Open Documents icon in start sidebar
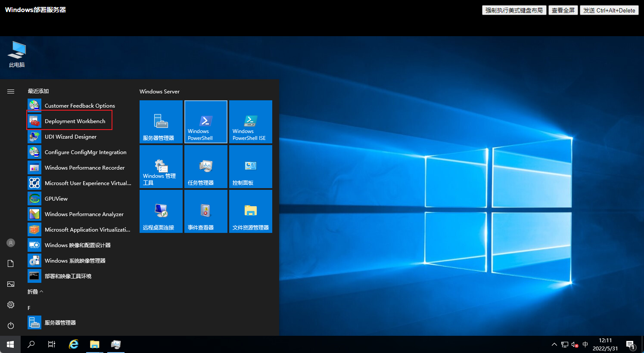The image size is (644, 353). [11, 263]
